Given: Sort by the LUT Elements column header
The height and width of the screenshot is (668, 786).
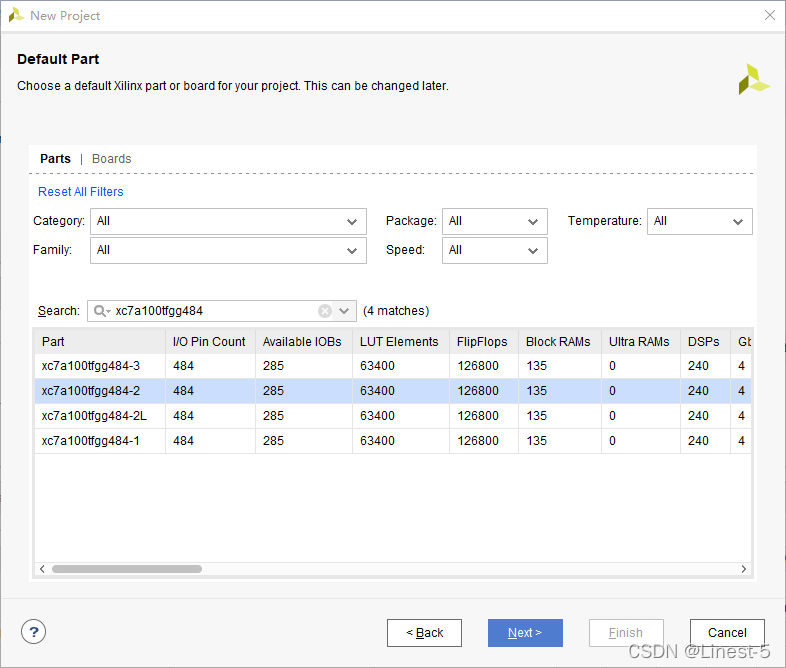Looking at the screenshot, I should point(401,342).
